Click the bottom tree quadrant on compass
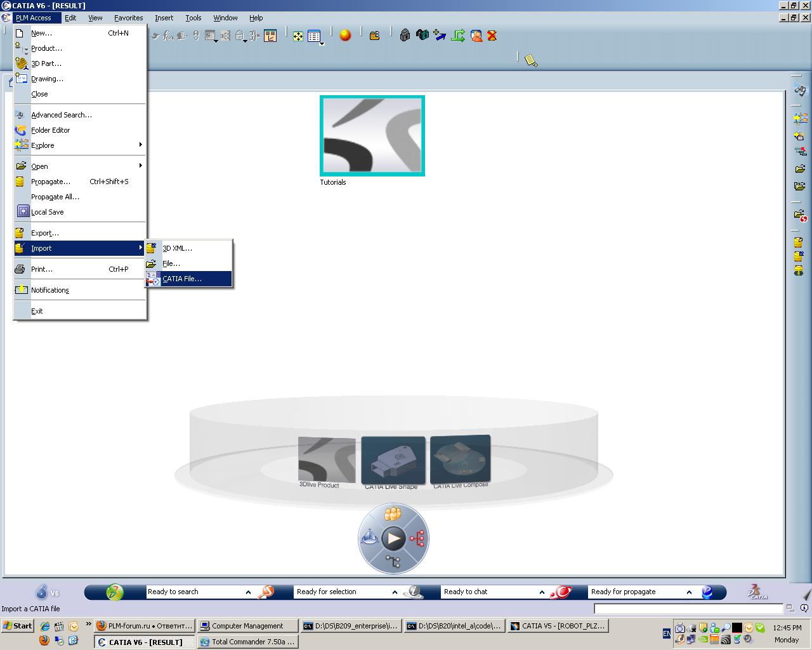Image resolution: width=812 pixels, height=650 pixels. click(x=393, y=562)
